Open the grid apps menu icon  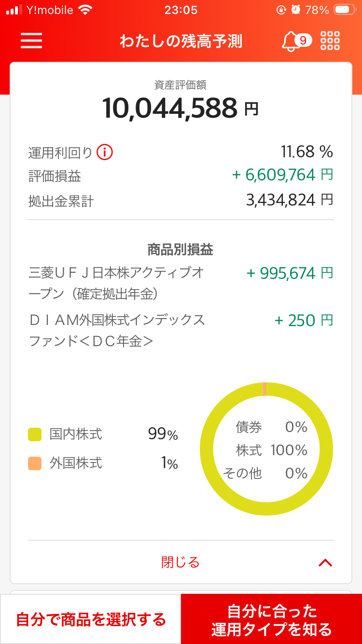[330, 41]
